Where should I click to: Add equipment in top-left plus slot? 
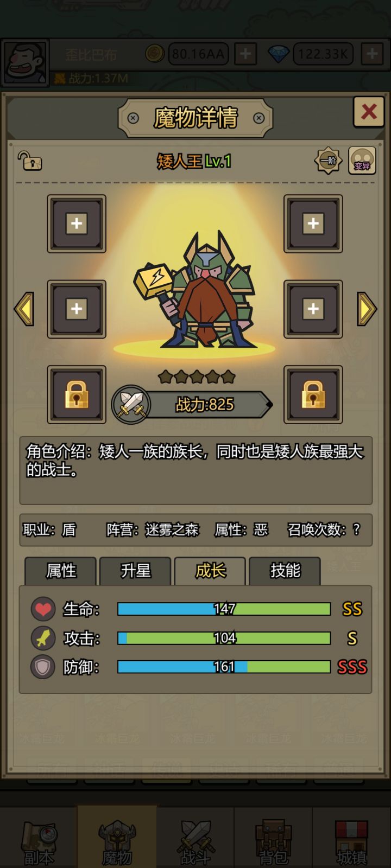coord(77,224)
